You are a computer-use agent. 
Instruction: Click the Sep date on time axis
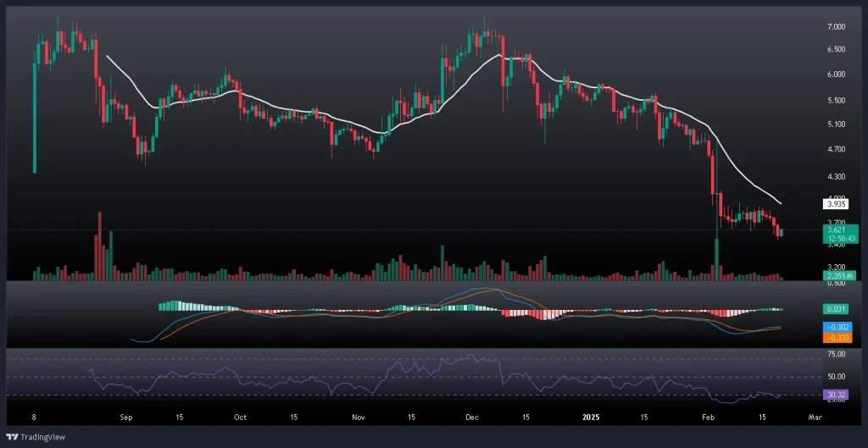[x=126, y=418]
